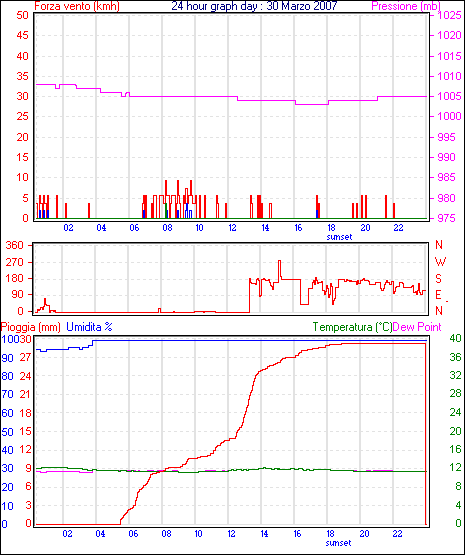Click the W compass label on the direction graph
466x556 pixels.
pyautogui.click(x=440, y=262)
